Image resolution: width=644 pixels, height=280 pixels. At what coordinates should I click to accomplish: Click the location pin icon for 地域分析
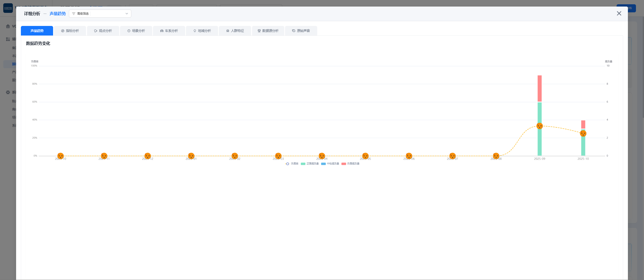(x=195, y=31)
